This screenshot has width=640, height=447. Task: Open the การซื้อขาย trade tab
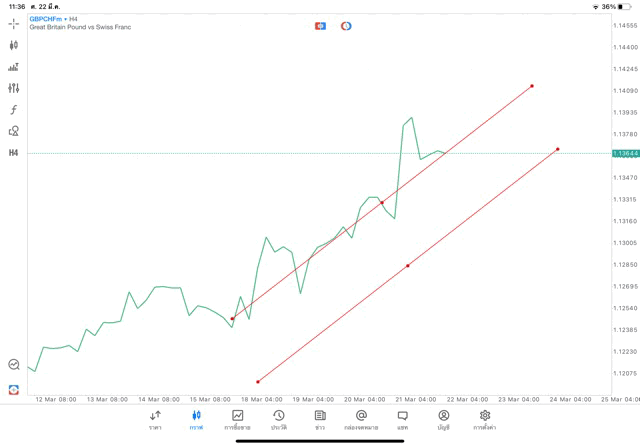tap(238, 419)
